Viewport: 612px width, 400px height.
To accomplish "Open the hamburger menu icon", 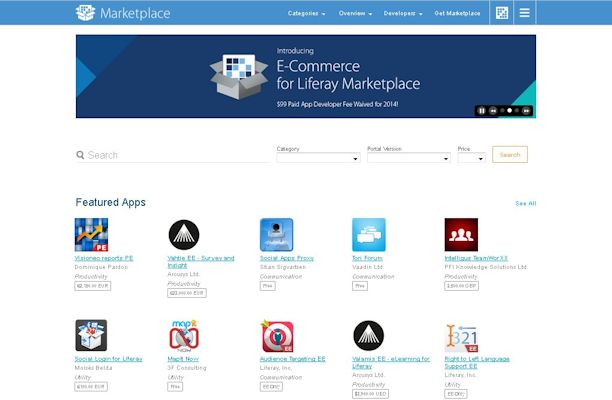I will click(x=525, y=13).
